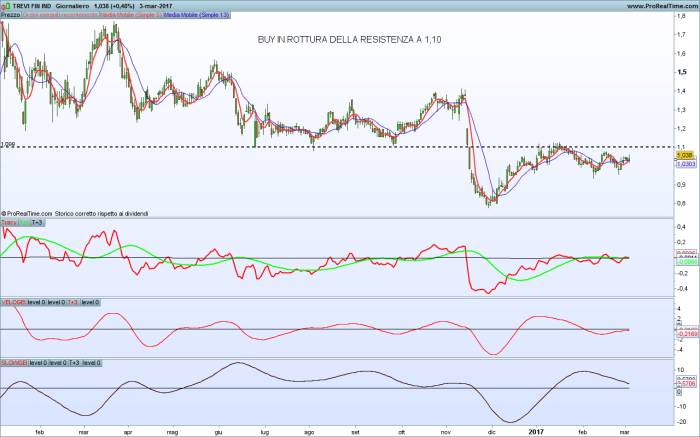
Task: Click the Tracy indicator label
Action: click(9, 222)
